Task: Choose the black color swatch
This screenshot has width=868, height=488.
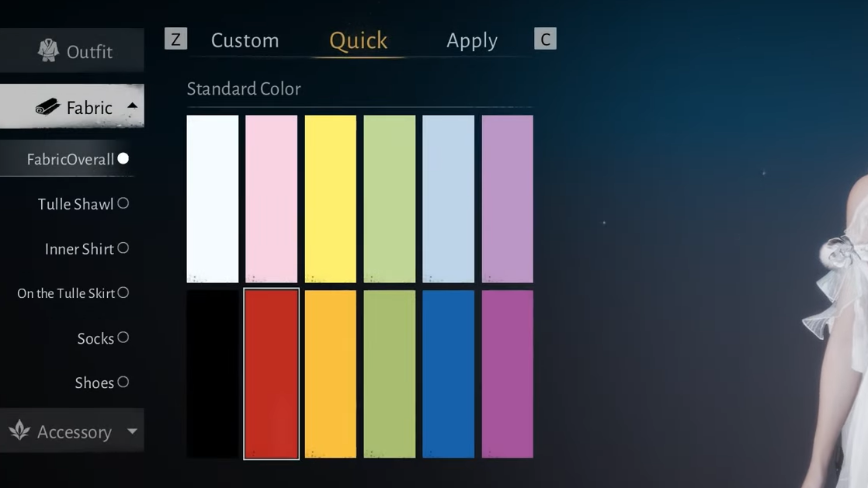Action: 212,374
